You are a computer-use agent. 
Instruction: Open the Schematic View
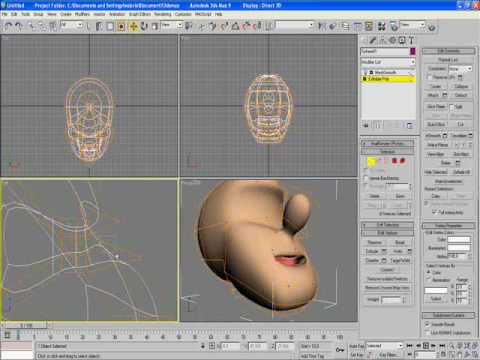(369, 26)
